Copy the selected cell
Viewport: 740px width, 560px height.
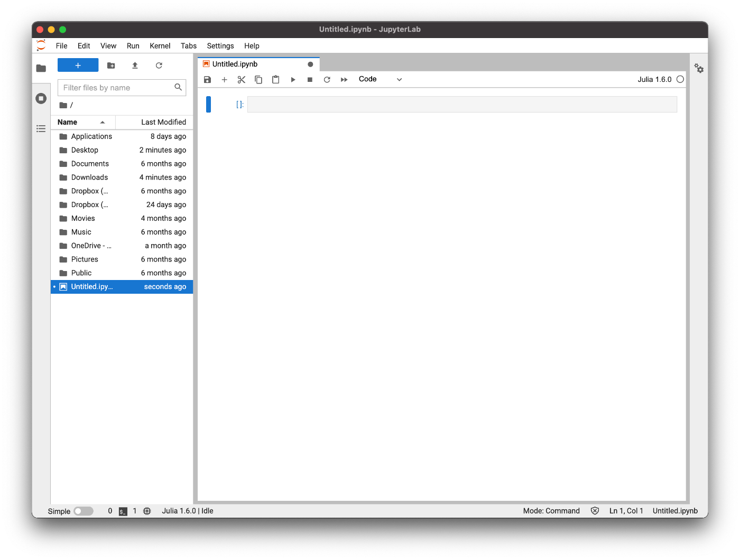[x=258, y=80]
